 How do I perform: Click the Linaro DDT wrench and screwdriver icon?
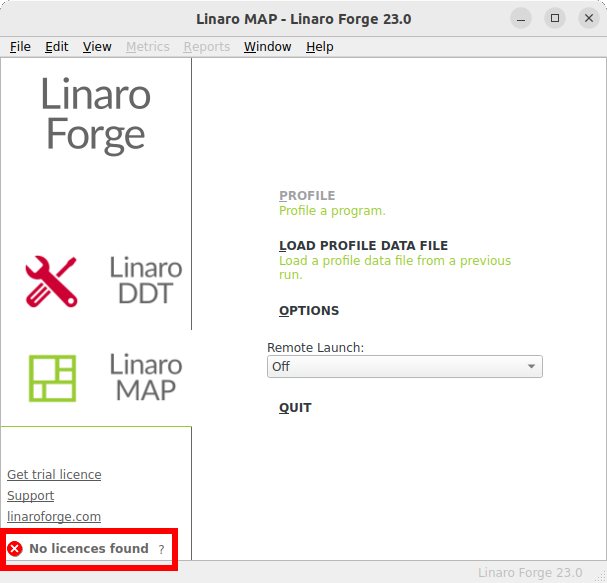tap(51, 281)
